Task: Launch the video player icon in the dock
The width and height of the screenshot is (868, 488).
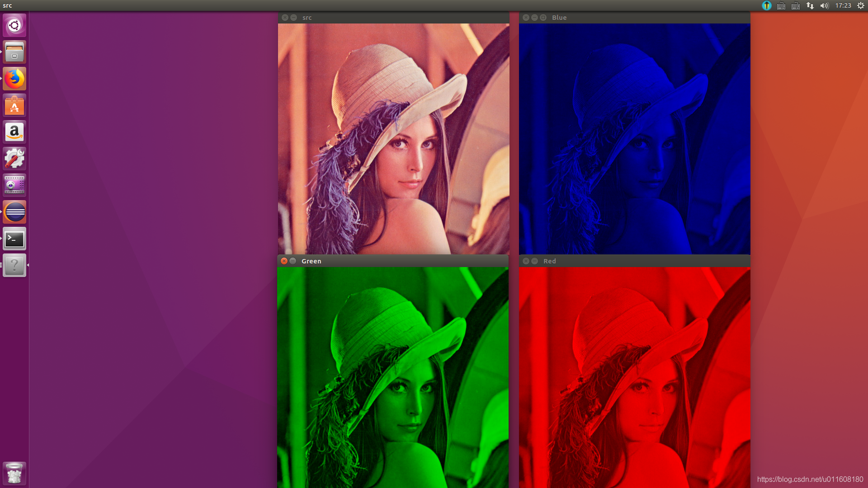Action: tap(14, 185)
